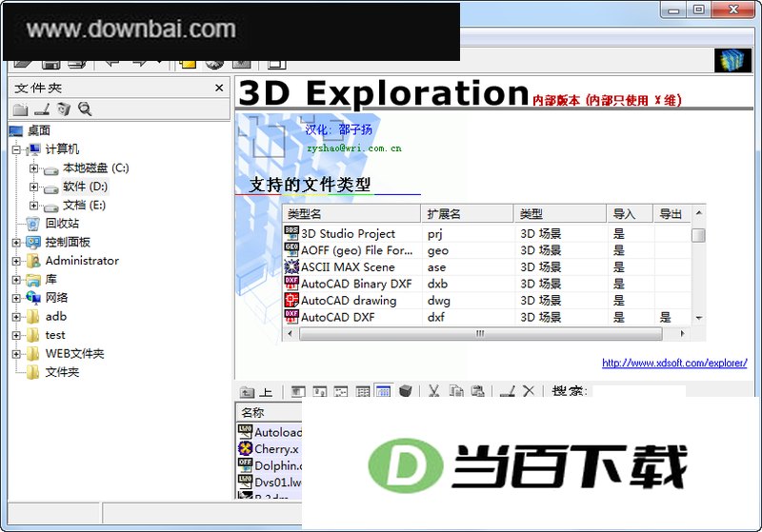Click the 名称 column header in file list

269,413
